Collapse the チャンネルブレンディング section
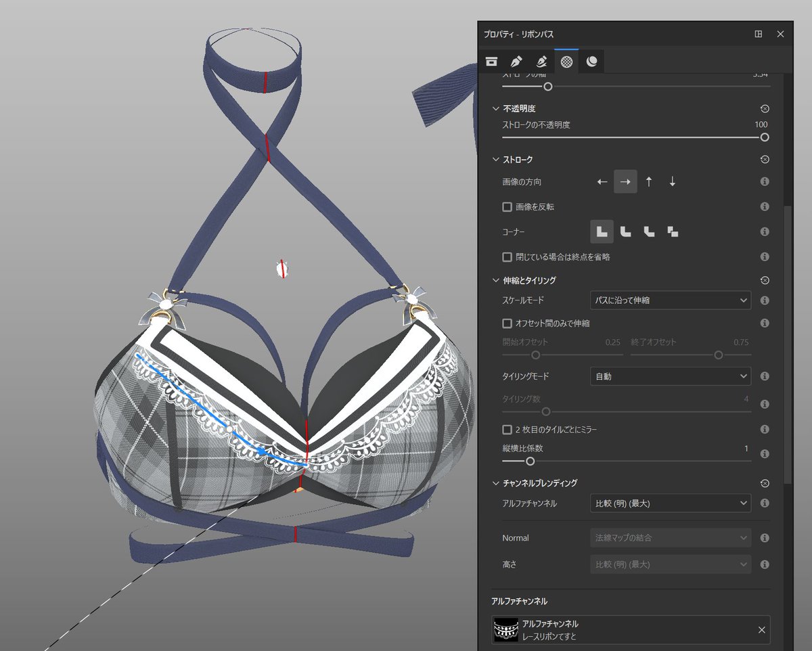 click(495, 483)
